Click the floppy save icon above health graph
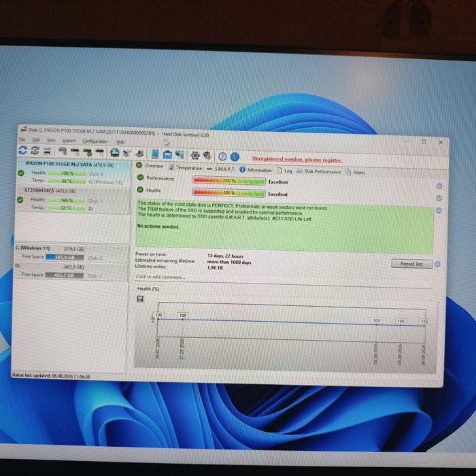Viewport: 476px width, 476px height. coord(140,299)
